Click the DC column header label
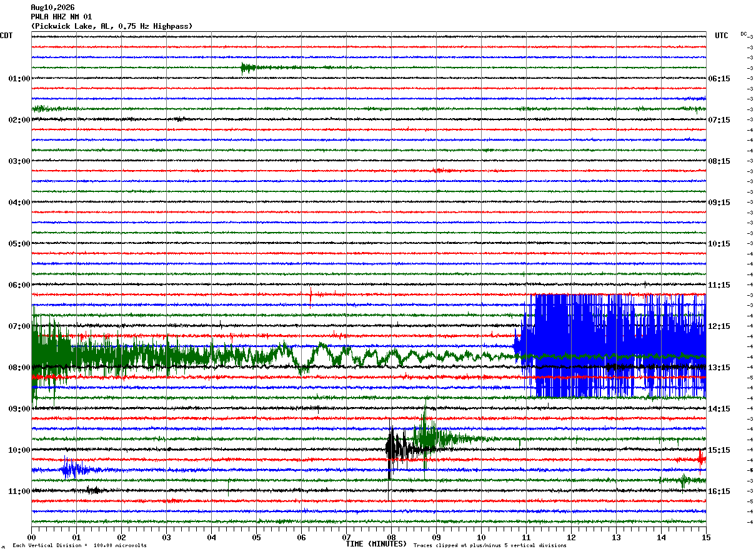Viewport: 756px width, 554px height. point(744,34)
